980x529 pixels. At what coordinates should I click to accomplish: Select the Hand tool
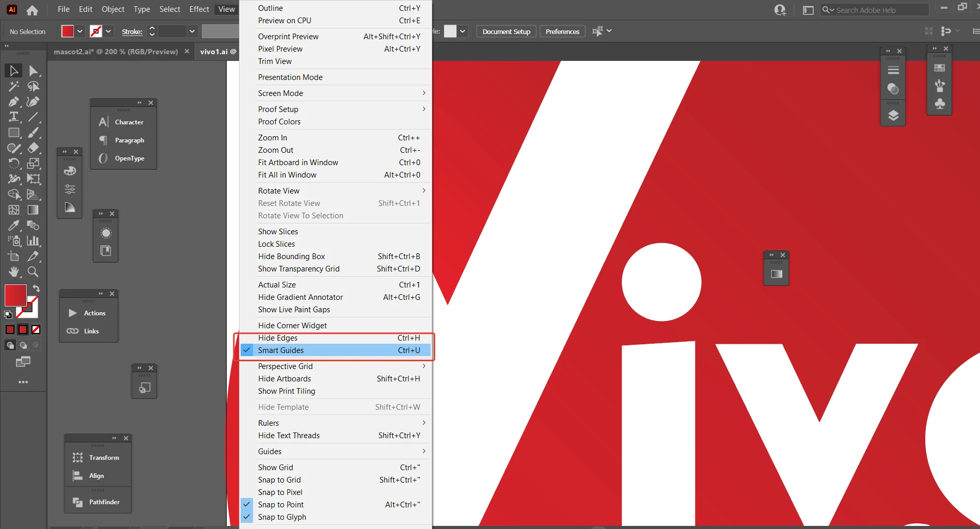(x=13, y=272)
